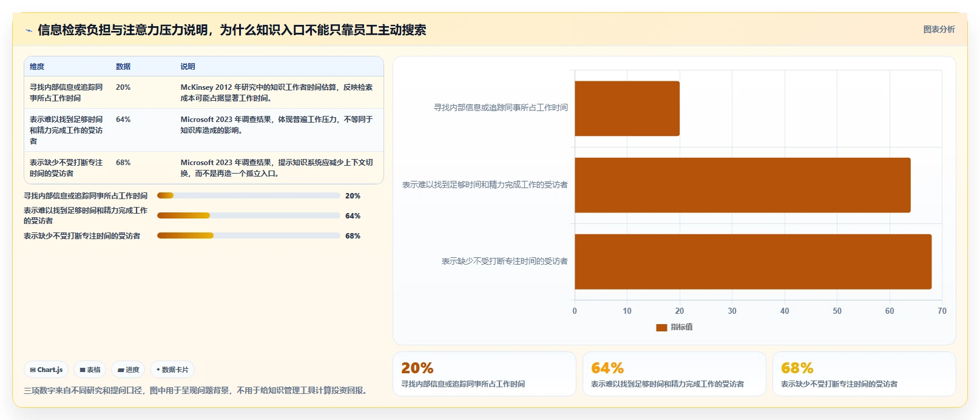Click the 20% card caption 寻找内部信息
Viewport: 980px width, 420px height.
tap(463, 384)
